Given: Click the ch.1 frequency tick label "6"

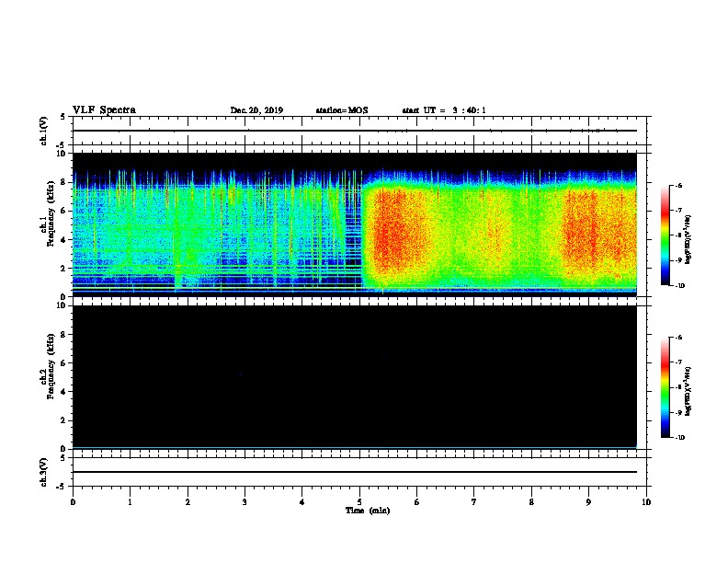Looking at the screenshot, I should (64, 211).
